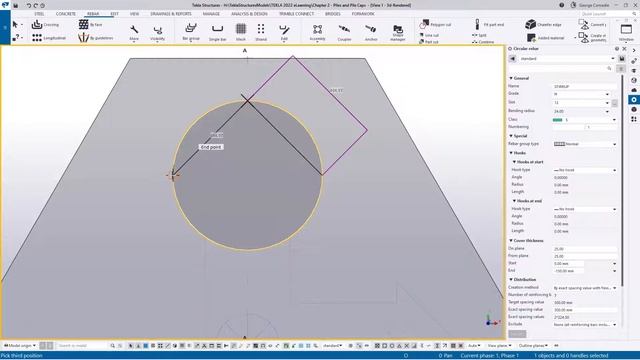Viewport: 640px width, 360px height.
Task: Select the Added material tool
Action: click(x=546, y=38)
